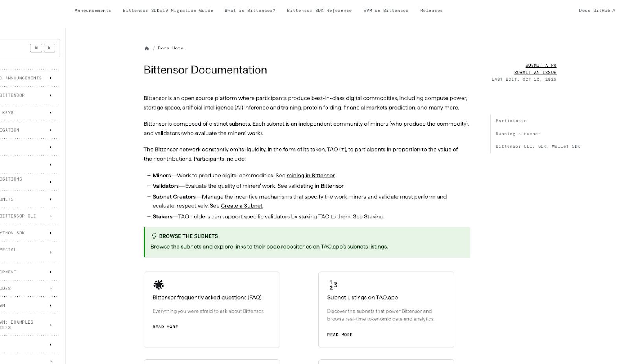Click the star-burst icon on the FAQ card
This screenshot has height=364, width=629.
click(158, 285)
